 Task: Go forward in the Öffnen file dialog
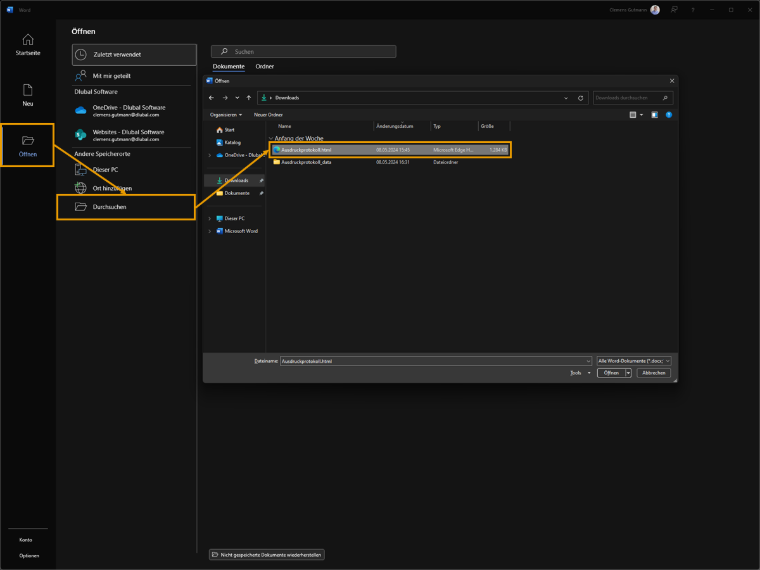(225, 98)
